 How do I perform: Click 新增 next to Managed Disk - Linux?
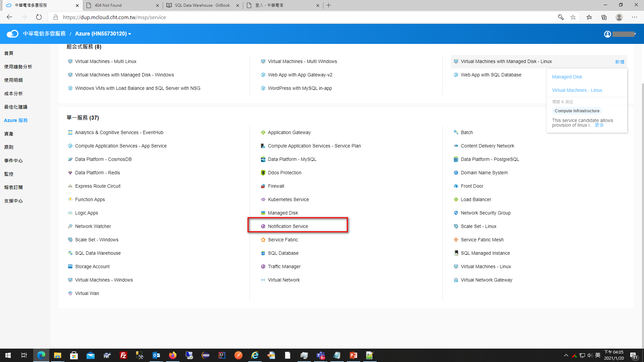pos(620,62)
